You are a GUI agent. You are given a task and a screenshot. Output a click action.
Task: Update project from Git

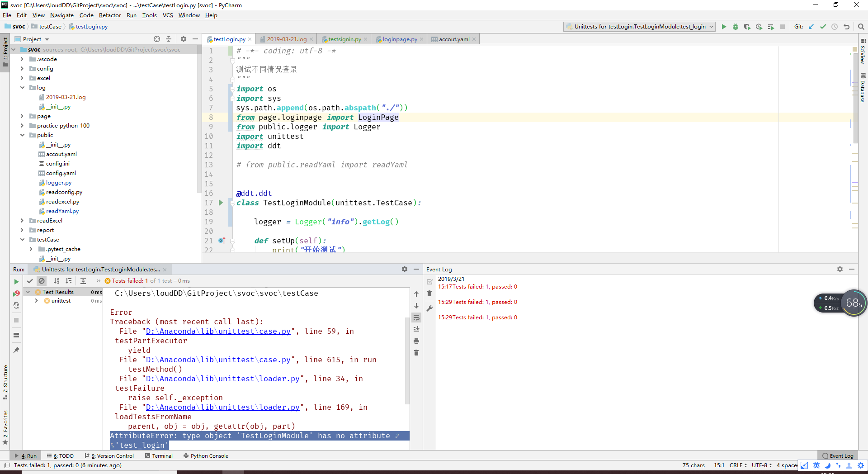click(x=811, y=27)
